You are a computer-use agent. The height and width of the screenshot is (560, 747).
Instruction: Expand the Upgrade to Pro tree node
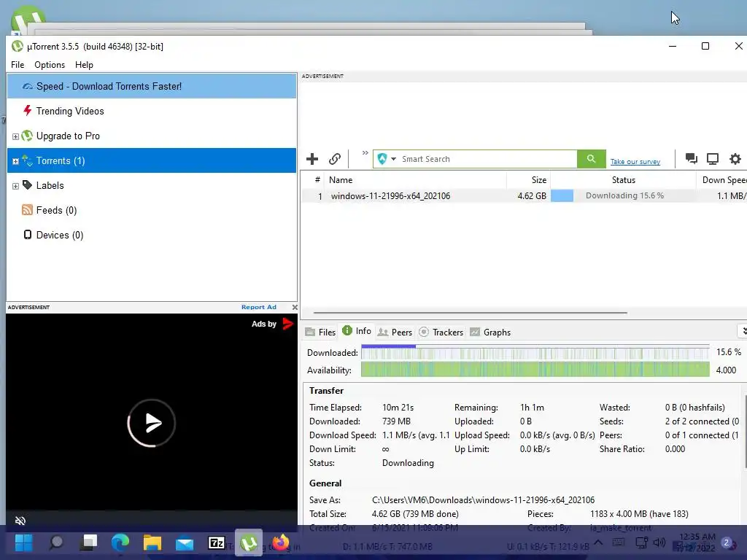(x=15, y=136)
